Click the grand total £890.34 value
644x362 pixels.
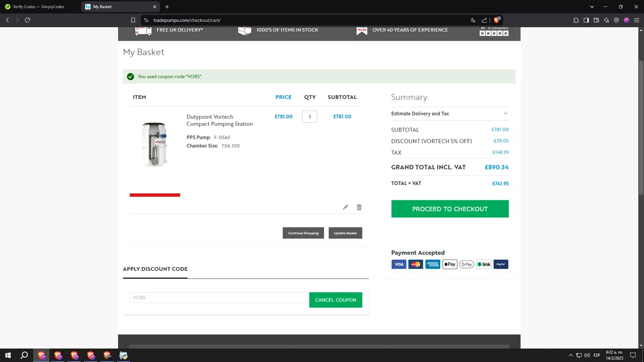pyautogui.click(x=497, y=167)
